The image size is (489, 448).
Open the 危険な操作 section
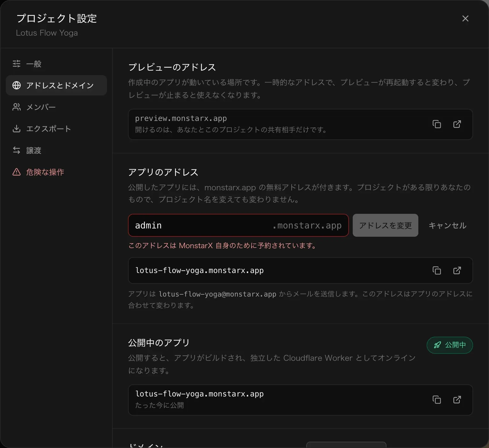pyautogui.click(x=56, y=172)
